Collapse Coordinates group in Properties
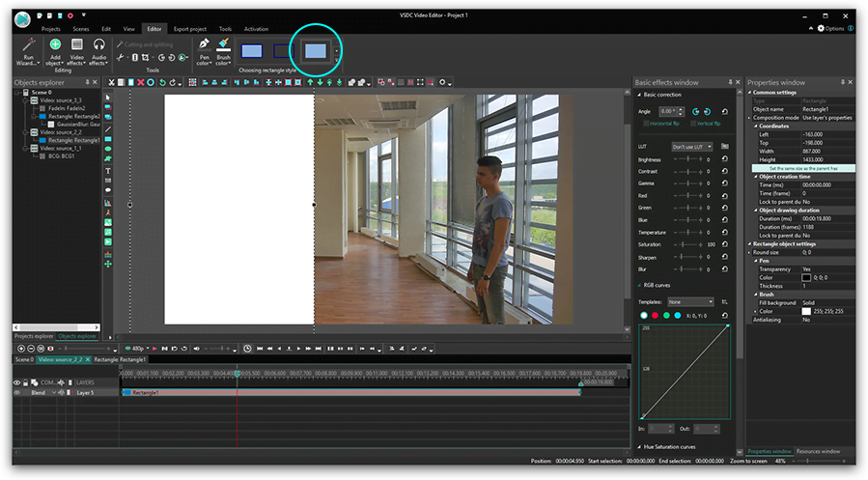Screen dimensions: 868x480 tap(756, 127)
